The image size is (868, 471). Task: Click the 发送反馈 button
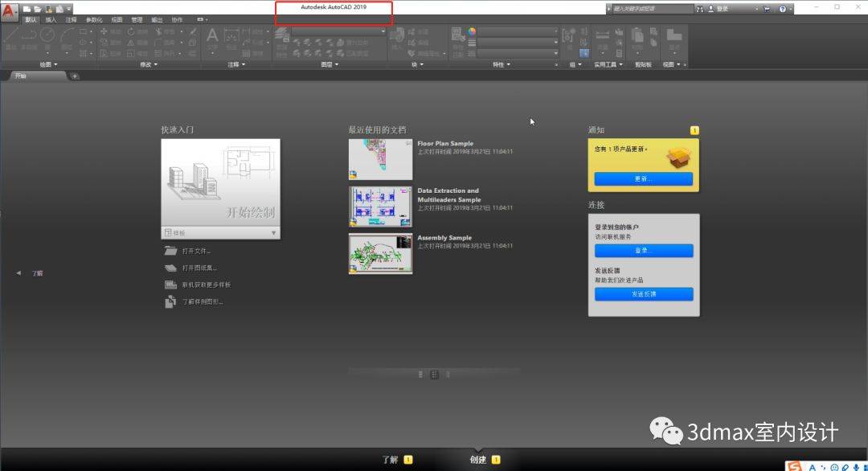pos(643,294)
